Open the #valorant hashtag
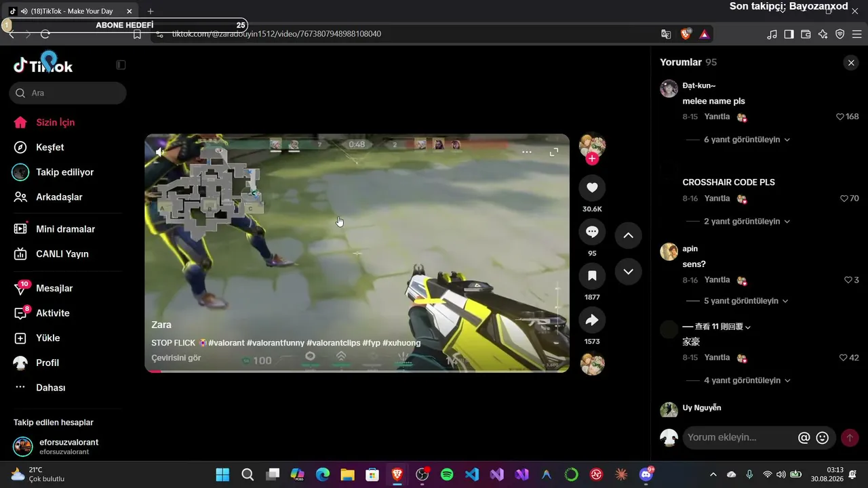The height and width of the screenshot is (488, 868). [x=226, y=343]
